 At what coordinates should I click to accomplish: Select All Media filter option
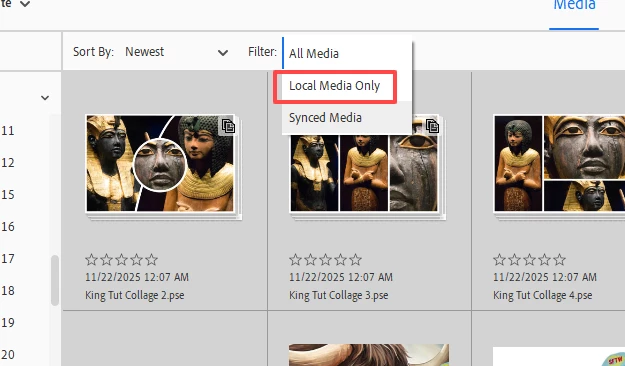pyautogui.click(x=347, y=53)
